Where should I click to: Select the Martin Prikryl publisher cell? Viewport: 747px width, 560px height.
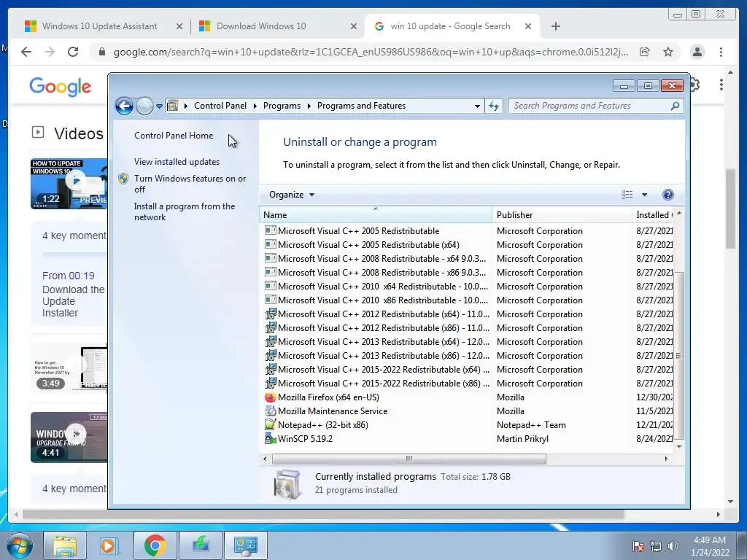point(522,438)
